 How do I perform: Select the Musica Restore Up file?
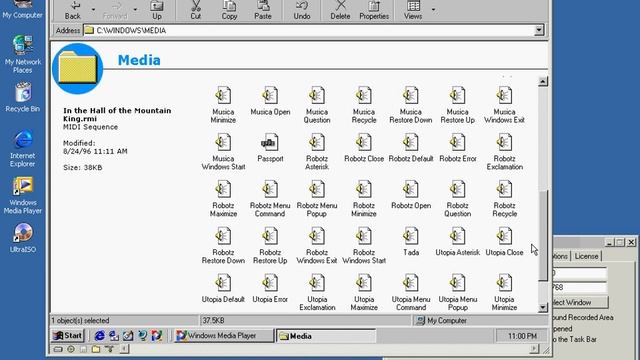coord(458,105)
